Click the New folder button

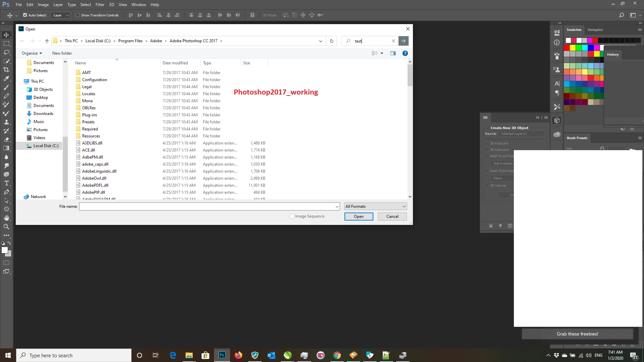pyautogui.click(x=62, y=53)
